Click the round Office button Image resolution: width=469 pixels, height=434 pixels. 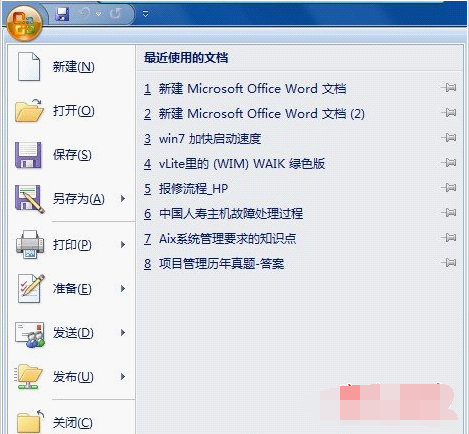(24, 23)
